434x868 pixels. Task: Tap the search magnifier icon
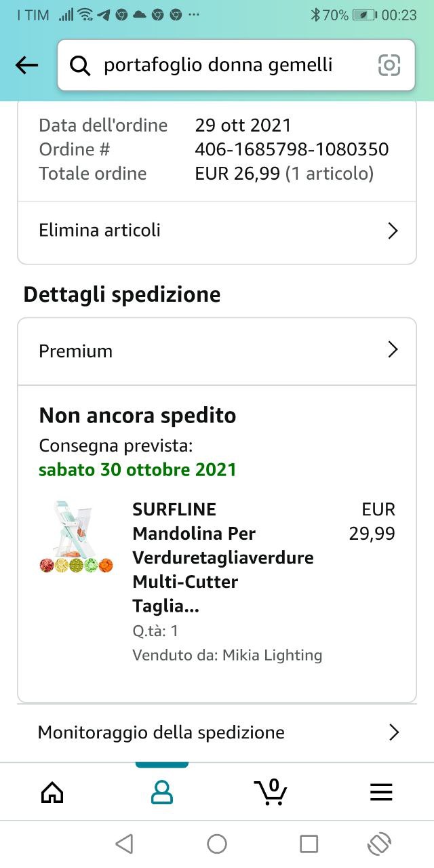(x=80, y=65)
